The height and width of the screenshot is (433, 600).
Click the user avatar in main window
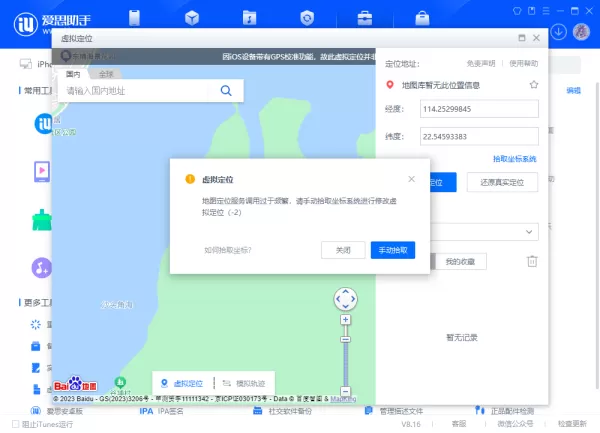(581, 31)
